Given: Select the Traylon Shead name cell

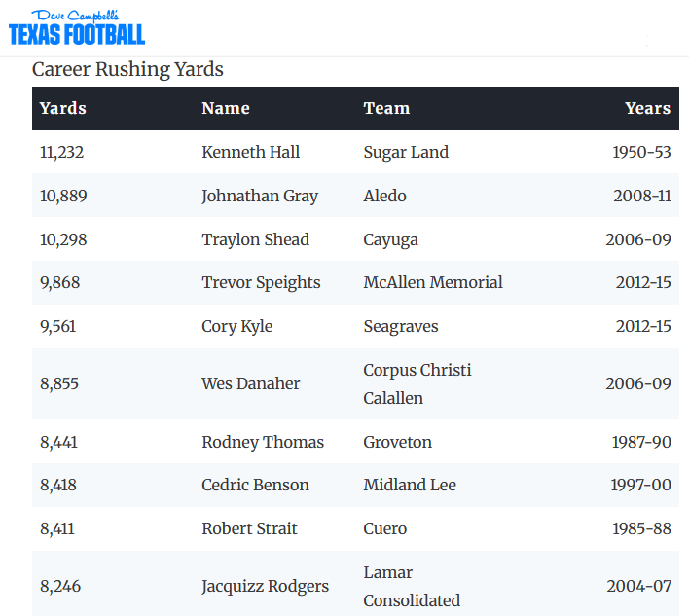Looking at the screenshot, I should (x=255, y=239).
